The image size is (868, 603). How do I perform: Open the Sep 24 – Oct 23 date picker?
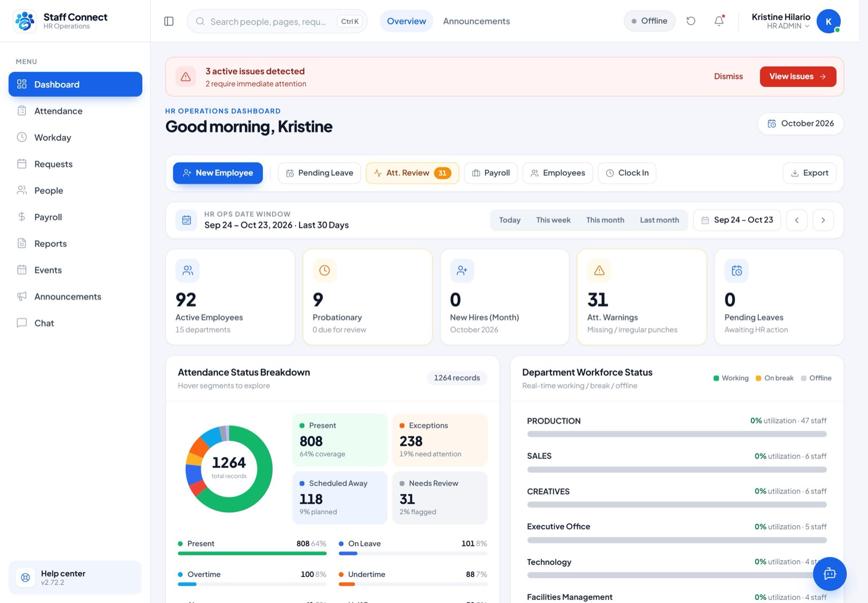(737, 220)
